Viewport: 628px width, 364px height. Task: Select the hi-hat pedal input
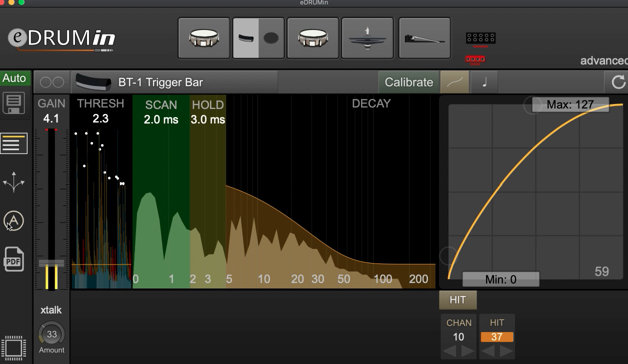425,38
